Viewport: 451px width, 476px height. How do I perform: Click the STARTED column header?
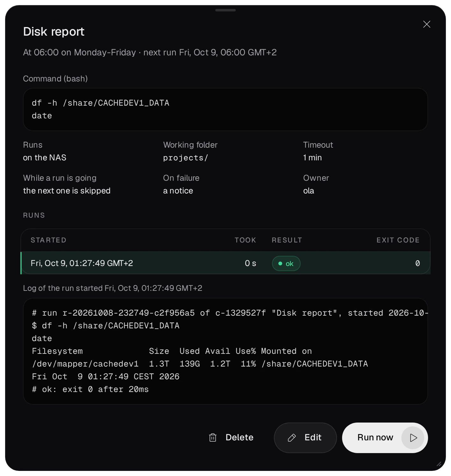coord(48,240)
